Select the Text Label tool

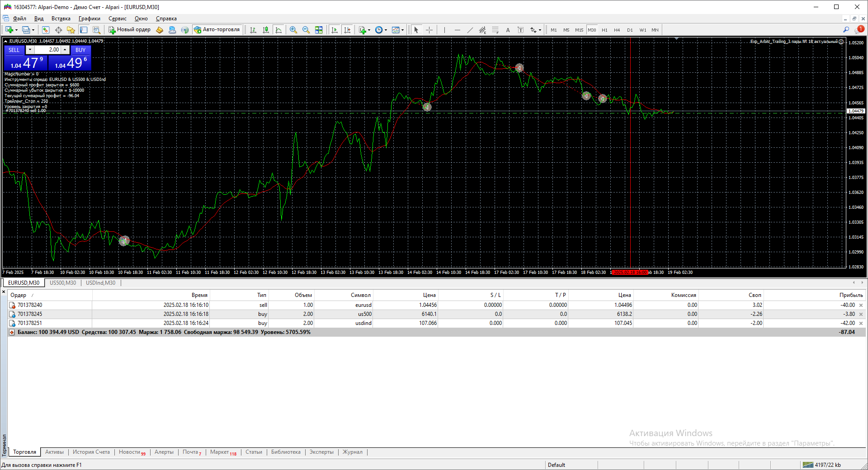(x=521, y=30)
